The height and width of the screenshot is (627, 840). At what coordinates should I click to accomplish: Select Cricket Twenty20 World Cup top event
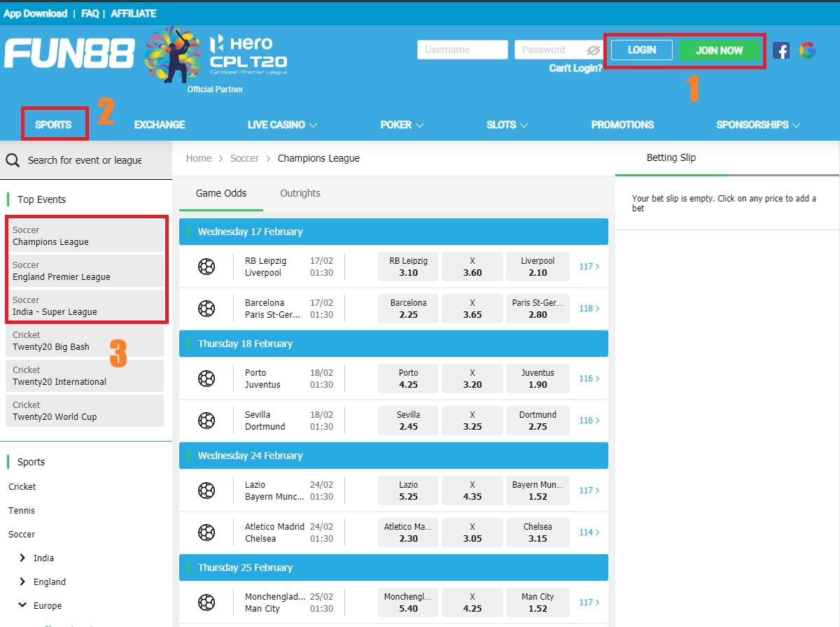point(85,411)
